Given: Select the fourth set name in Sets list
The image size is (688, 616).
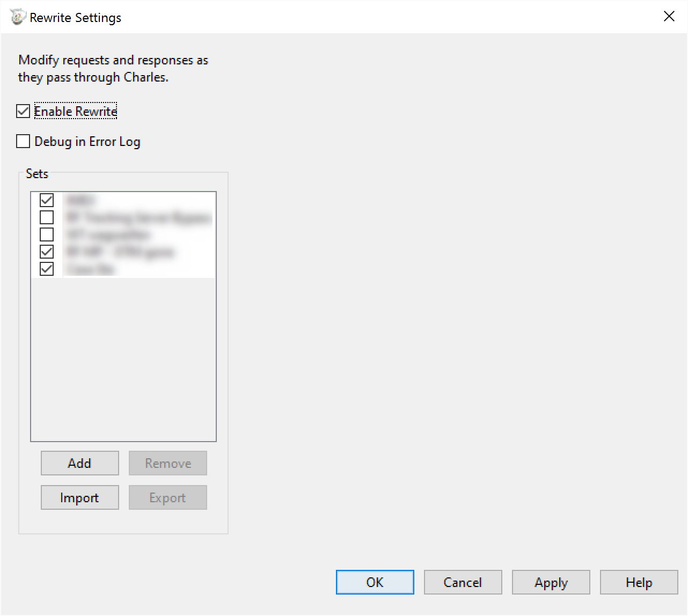Looking at the screenshot, I should [120, 252].
